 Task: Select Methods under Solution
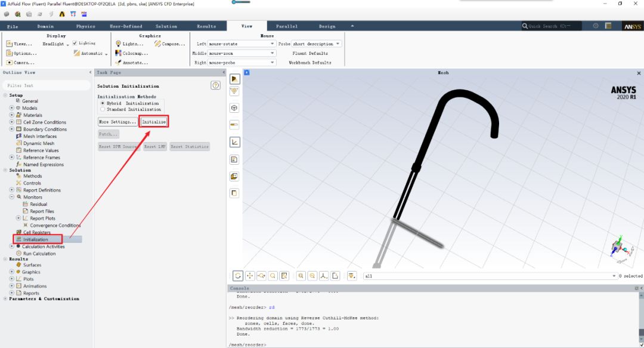[x=32, y=175]
